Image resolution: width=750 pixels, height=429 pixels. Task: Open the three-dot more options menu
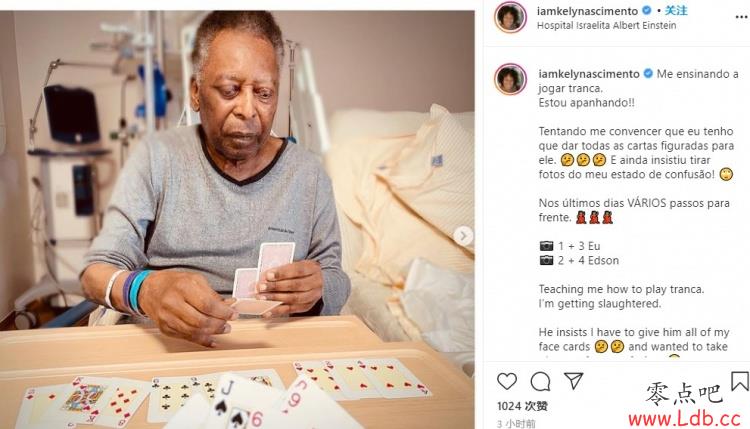tap(742, 17)
